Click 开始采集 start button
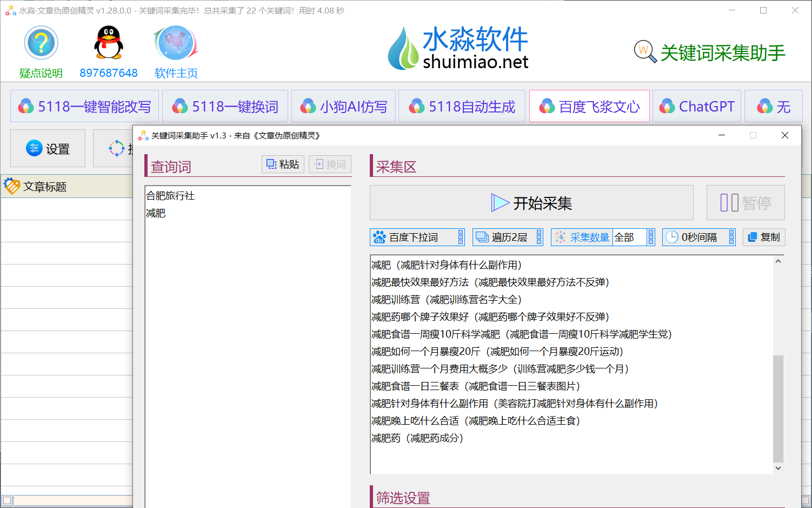Viewport: 812px width, 508px height. [531, 203]
